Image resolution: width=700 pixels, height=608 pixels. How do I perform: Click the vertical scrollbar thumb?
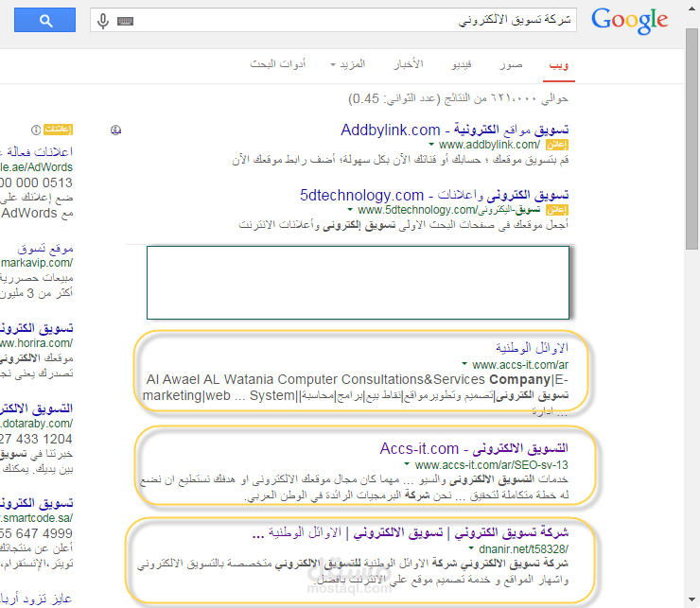coord(692,138)
